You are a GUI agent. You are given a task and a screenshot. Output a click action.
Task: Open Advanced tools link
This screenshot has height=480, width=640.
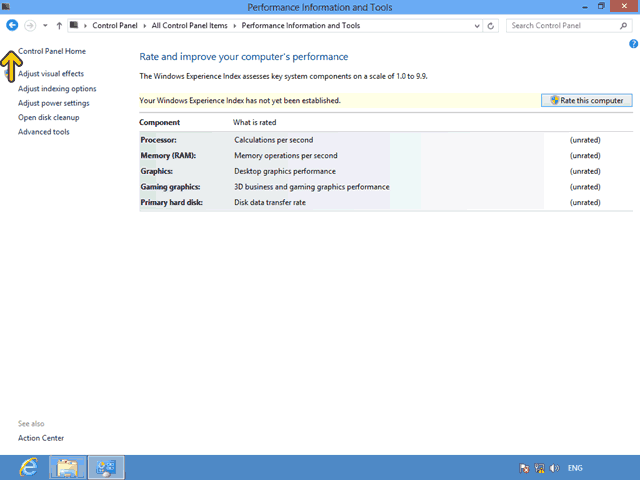point(44,132)
